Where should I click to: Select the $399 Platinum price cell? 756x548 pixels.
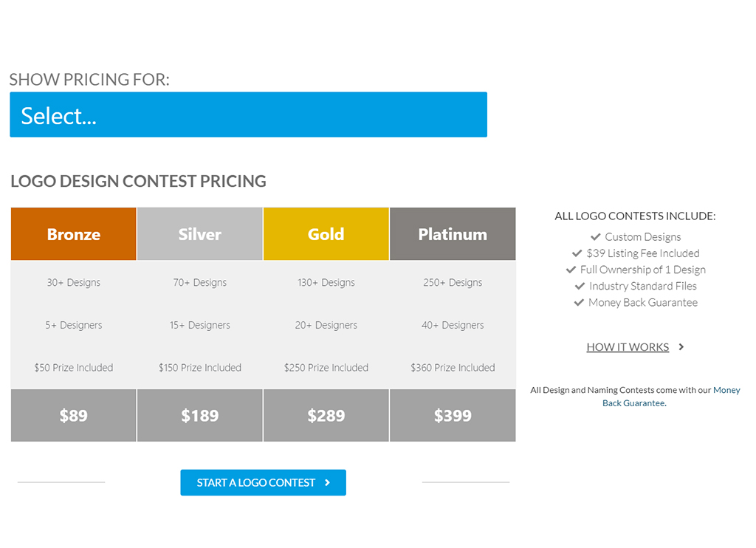(453, 415)
